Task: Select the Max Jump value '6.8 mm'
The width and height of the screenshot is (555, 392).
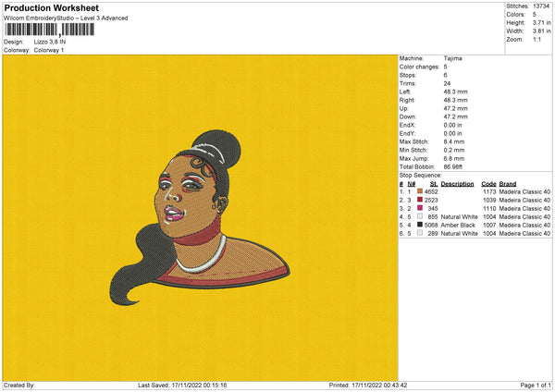Action: [x=454, y=158]
